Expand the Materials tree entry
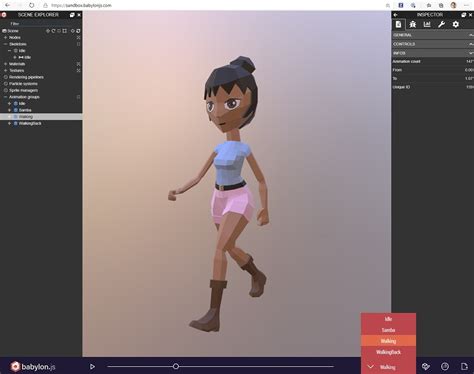 [5, 64]
